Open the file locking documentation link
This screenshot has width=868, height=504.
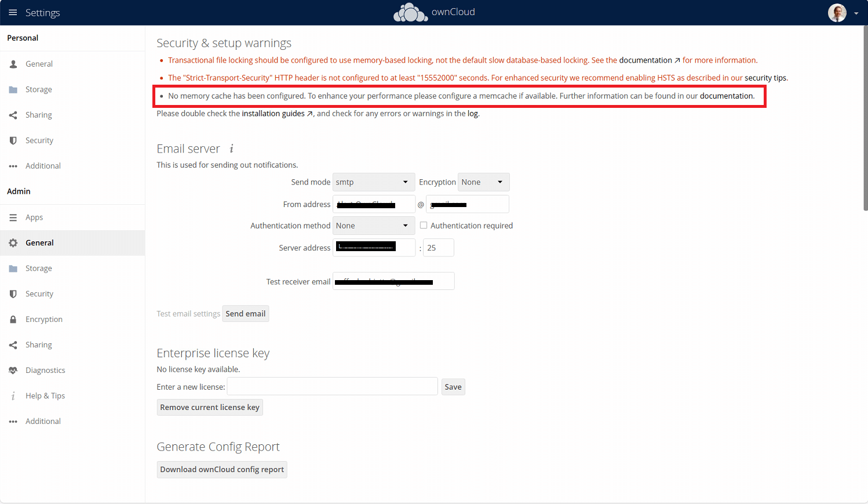coord(650,60)
